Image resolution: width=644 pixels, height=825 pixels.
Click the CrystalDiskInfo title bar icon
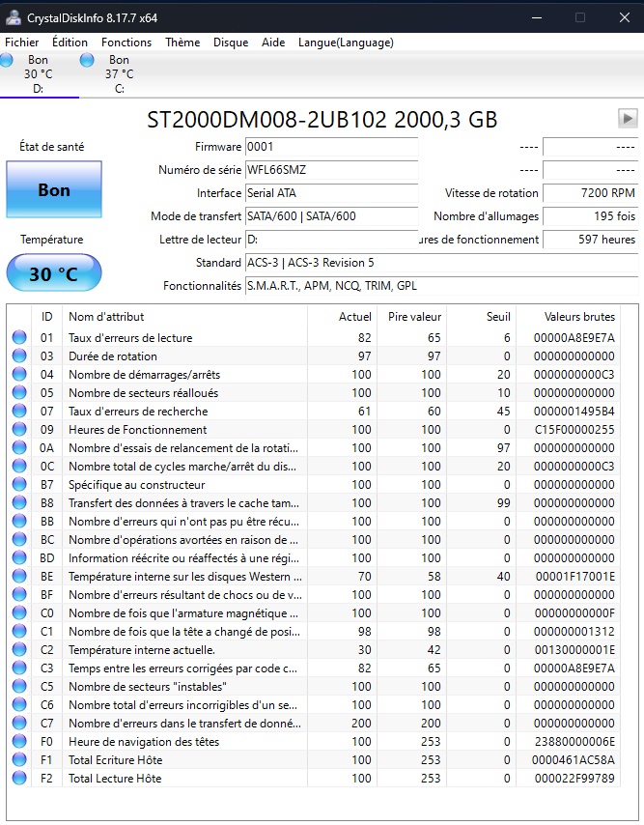pos(14,18)
